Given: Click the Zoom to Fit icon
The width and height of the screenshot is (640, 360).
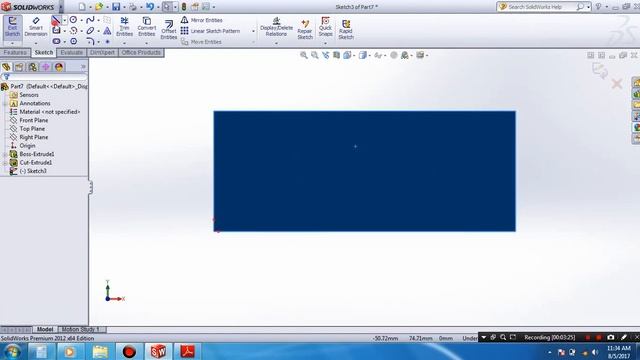Looking at the screenshot, I should pos(304,55).
